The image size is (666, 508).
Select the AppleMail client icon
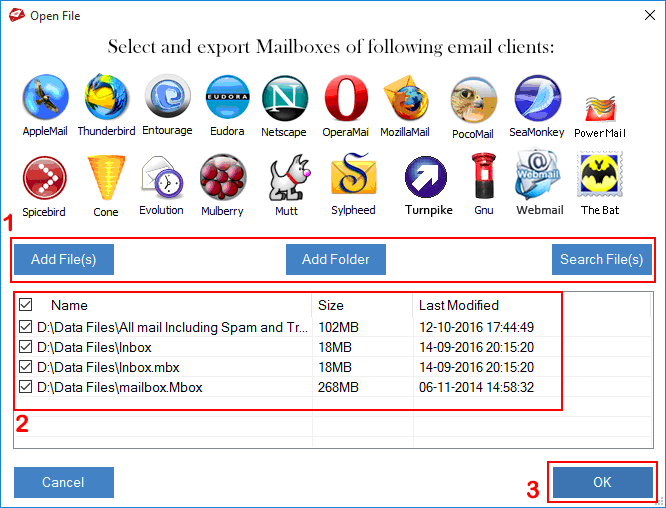45,97
